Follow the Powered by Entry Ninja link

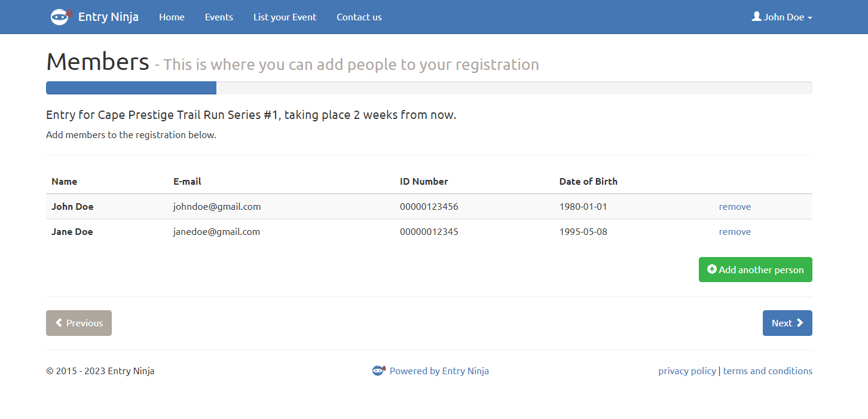click(439, 371)
